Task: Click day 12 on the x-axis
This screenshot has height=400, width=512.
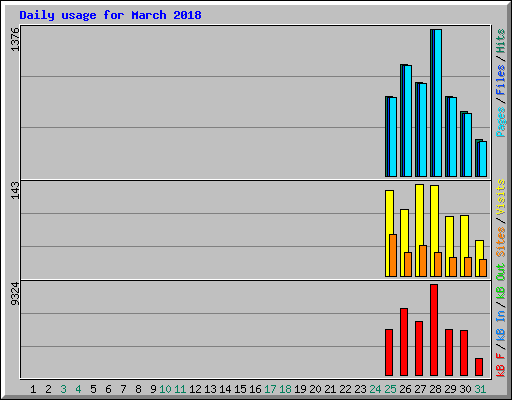Action: 195,389
